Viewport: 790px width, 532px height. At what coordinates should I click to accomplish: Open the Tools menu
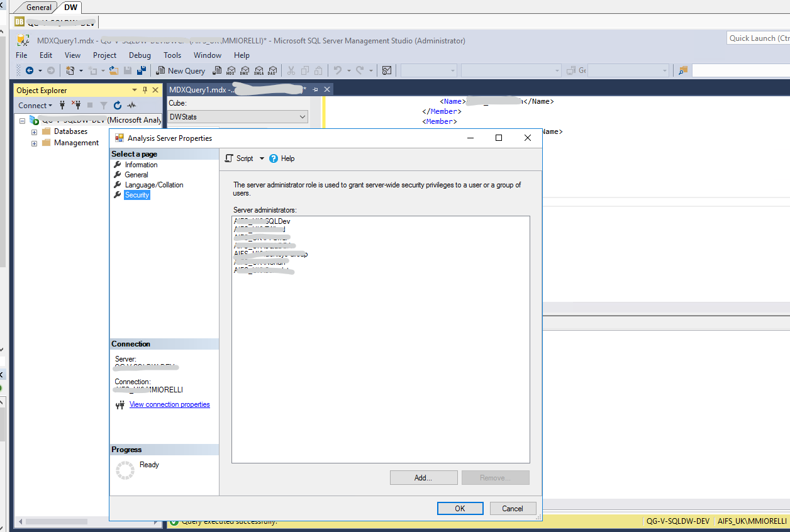pos(172,55)
